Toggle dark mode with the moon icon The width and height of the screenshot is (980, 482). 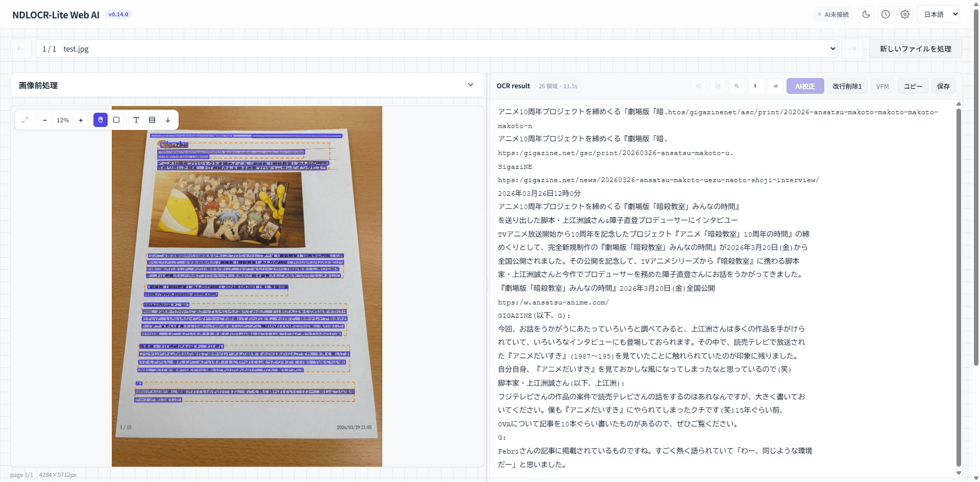tap(866, 14)
